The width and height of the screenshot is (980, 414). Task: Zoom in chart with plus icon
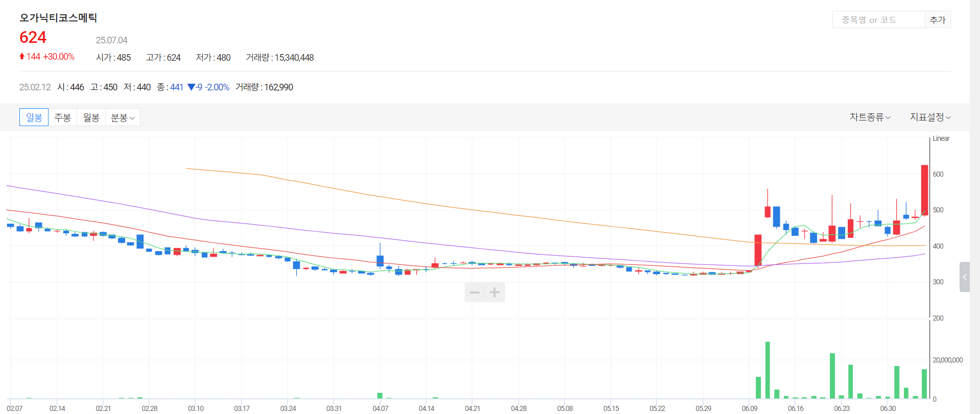tap(494, 293)
